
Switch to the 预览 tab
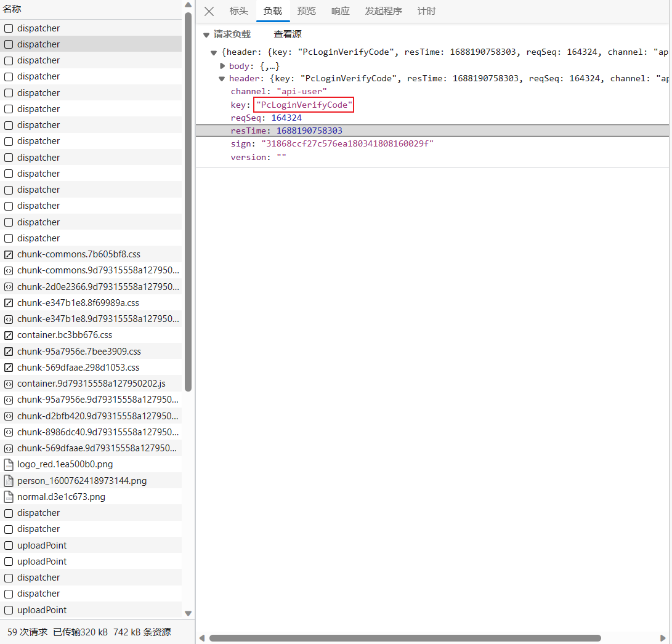click(306, 11)
